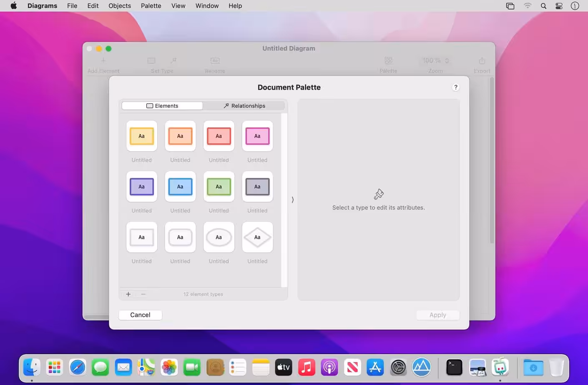
Task: Pick the purple element type
Action: click(142, 187)
